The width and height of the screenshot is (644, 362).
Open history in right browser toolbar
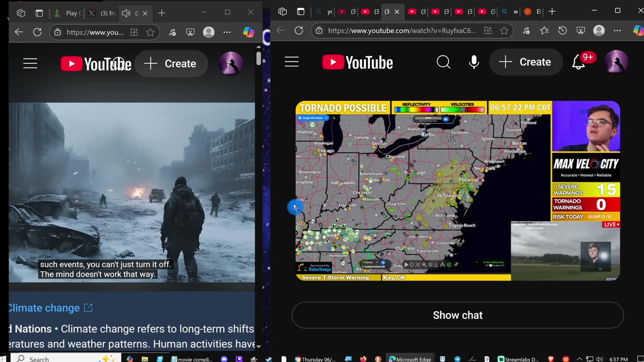562,31
